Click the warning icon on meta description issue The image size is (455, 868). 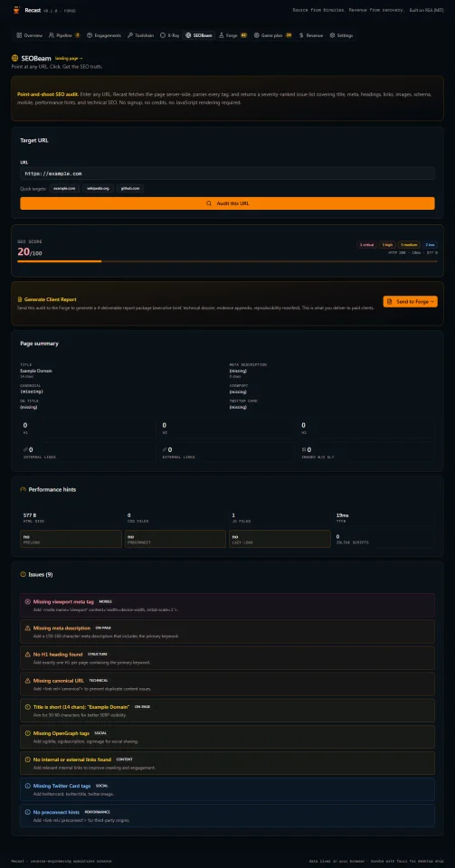click(28, 628)
